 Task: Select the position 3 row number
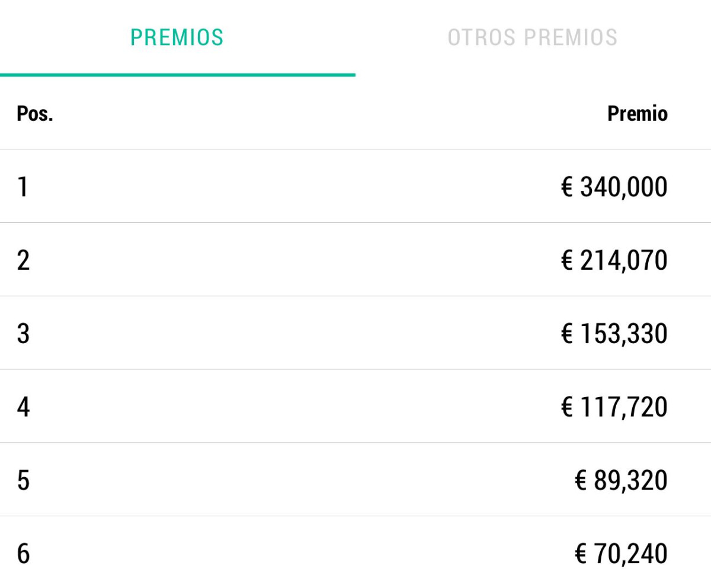[x=23, y=334]
